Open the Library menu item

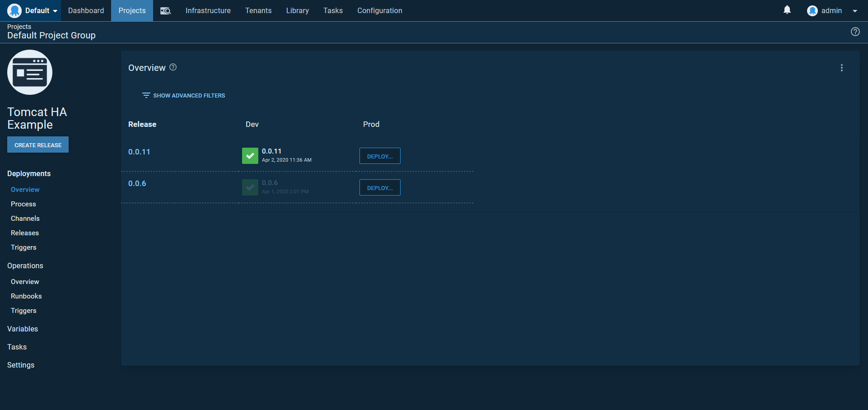click(297, 11)
